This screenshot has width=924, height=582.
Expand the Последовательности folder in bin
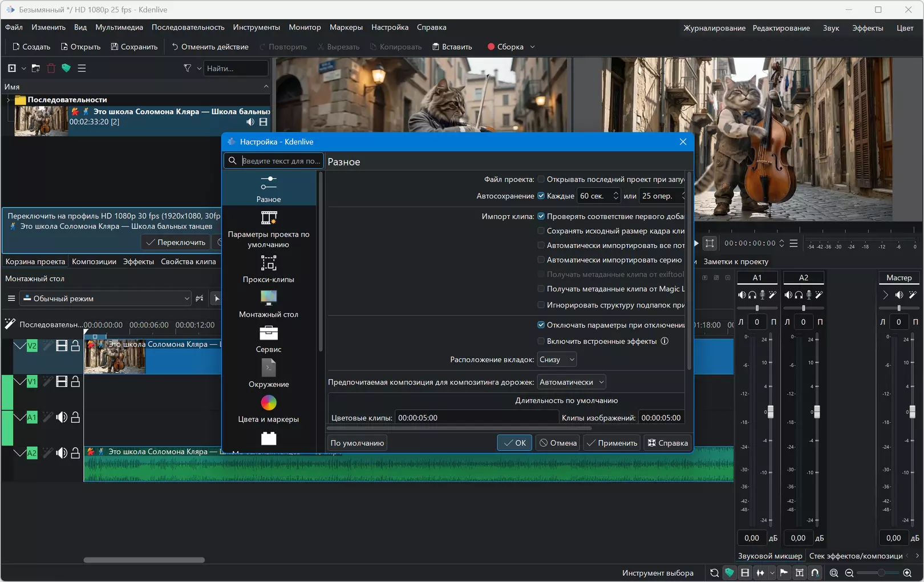(8, 100)
